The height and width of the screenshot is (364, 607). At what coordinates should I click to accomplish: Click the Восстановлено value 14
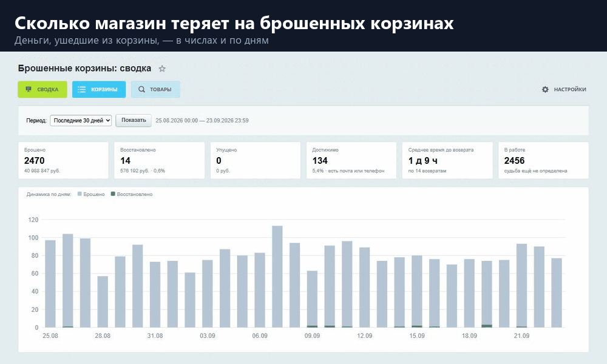click(x=126, y=161)
